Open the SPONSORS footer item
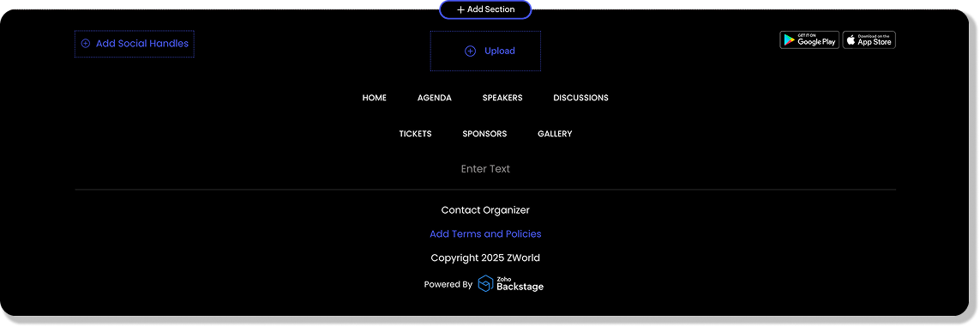Viewport: 980px width, 327px height. 484,134
